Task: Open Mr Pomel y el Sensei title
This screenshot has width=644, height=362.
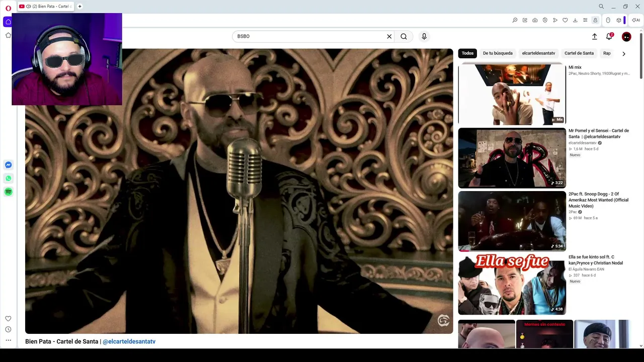Action: [599, 134]
